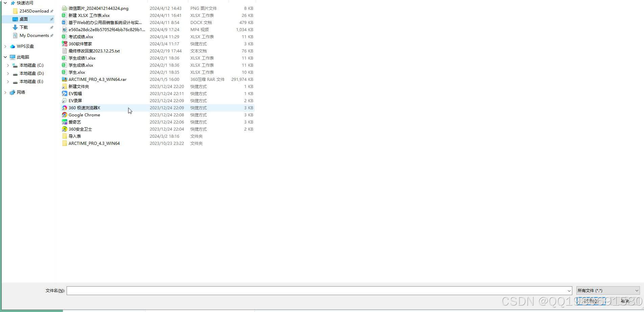Click the 360压缩 RAR 文件 type cell
Image resolution: width=644 pixels, height=312 pixels.
tap(207, 79)
